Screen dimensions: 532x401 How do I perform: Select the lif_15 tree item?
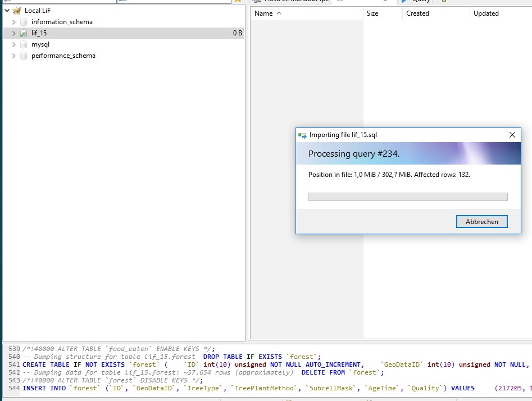39,33
